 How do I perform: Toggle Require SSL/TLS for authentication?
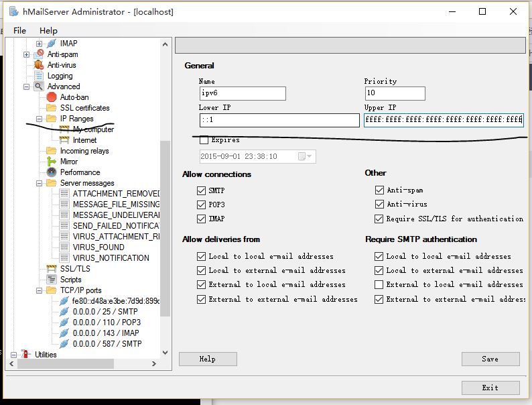(x=379, y=219)
